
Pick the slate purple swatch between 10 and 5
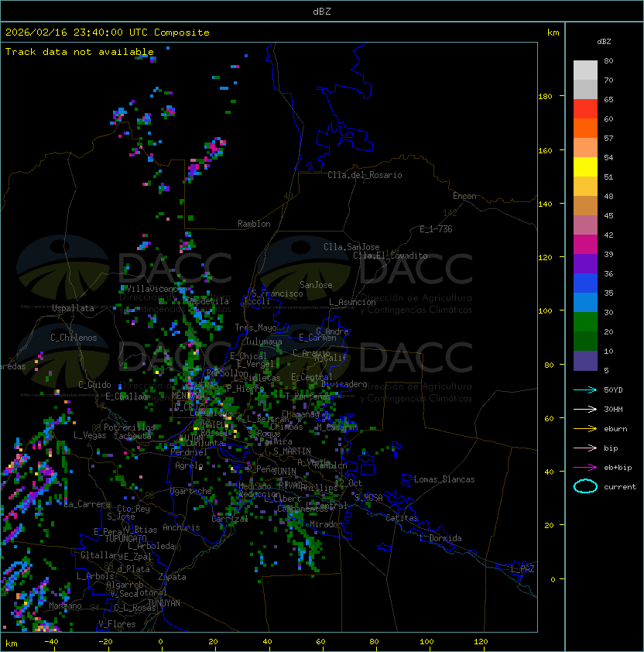point(585,361)
